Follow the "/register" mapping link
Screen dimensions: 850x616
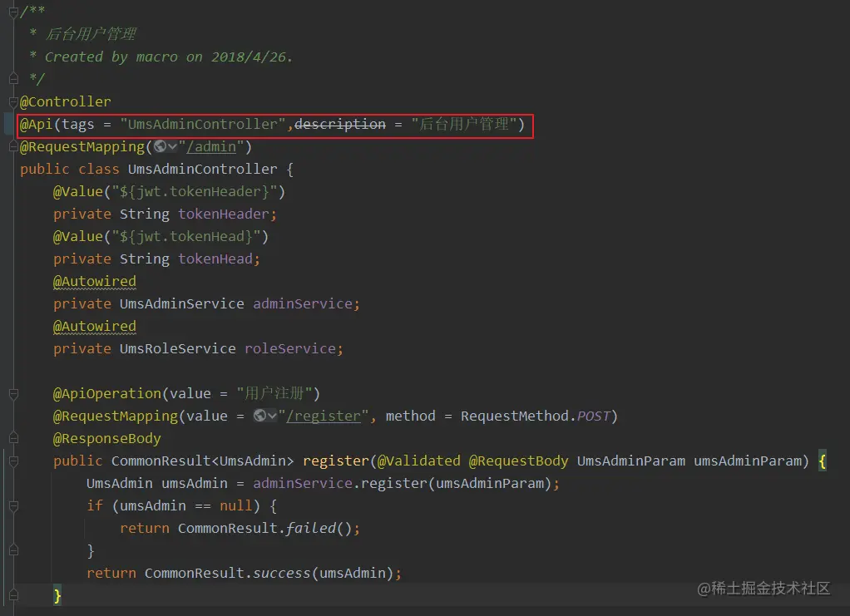click(x=324, y=416)
